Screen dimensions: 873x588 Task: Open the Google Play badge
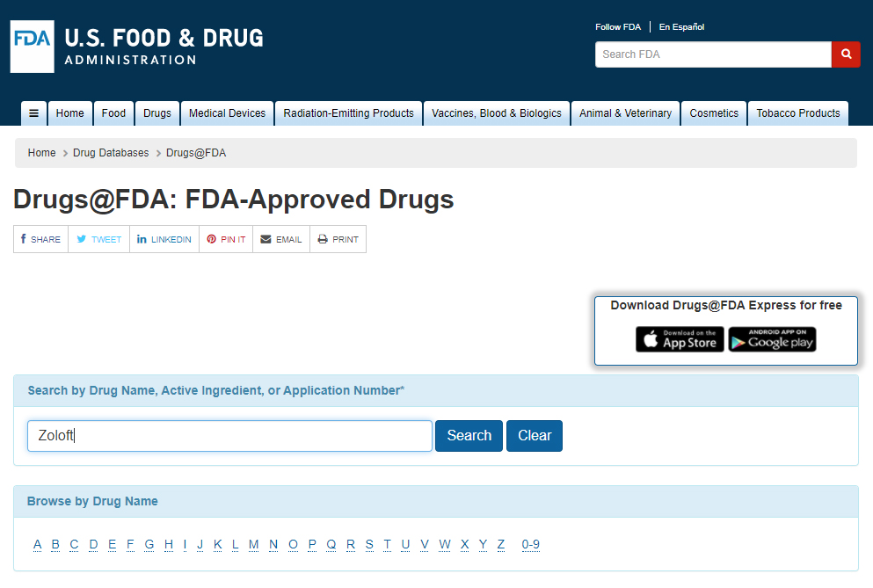pyautogui.click(x=772, y=339)
